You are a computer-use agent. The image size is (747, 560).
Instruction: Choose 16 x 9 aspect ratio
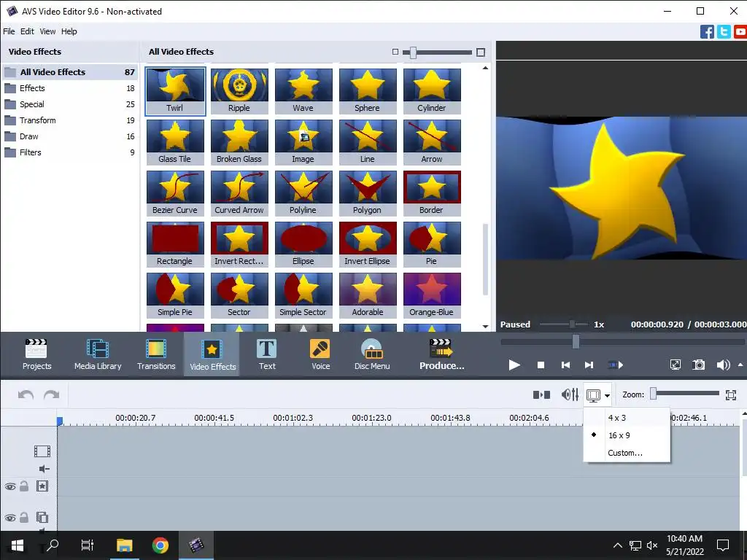coord(627,435)
